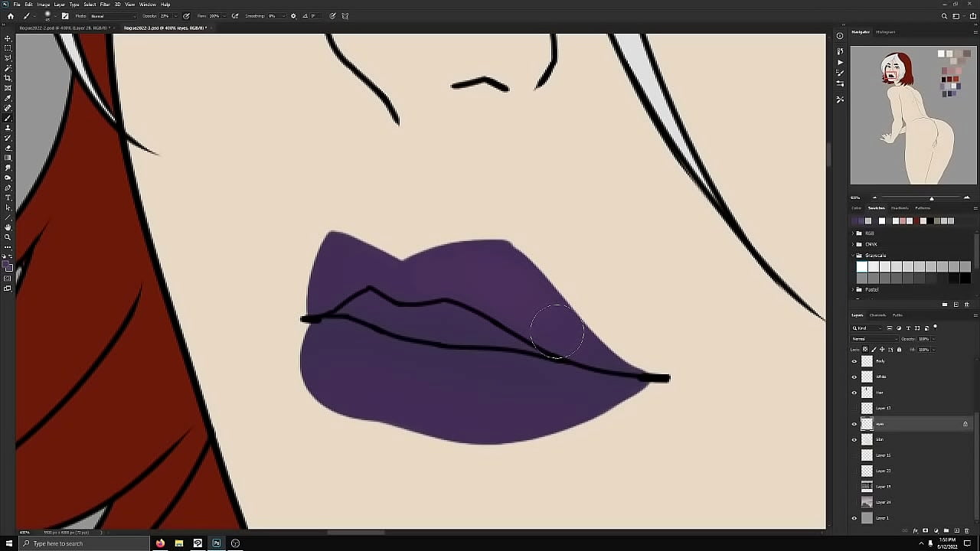Select the Move tool in the toolbar

(8, 37)
